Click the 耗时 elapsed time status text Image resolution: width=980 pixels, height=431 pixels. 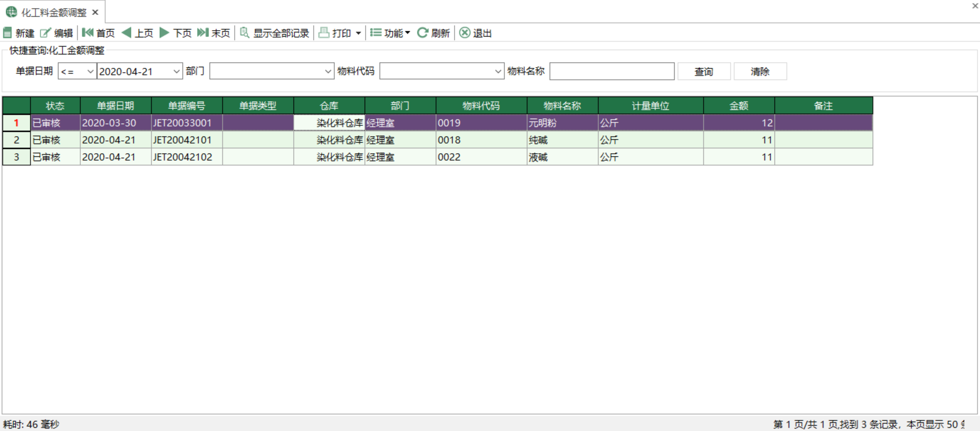point(31,424)
